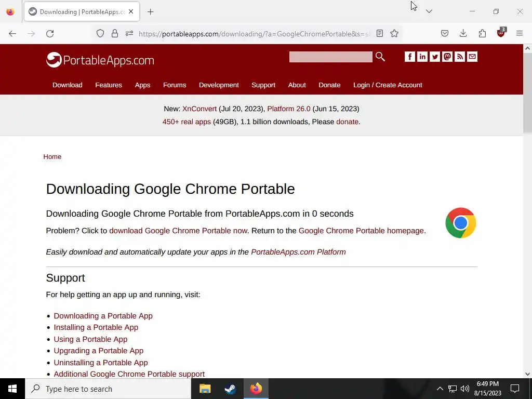
Task: Open the Save to Pocket icon
Action: pos(445,33)
